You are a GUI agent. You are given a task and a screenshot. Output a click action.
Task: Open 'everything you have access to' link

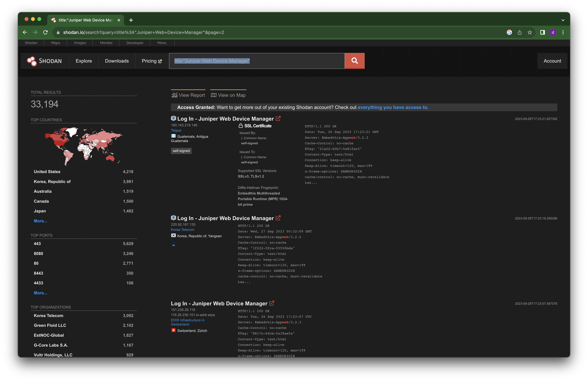click(393, 107)
